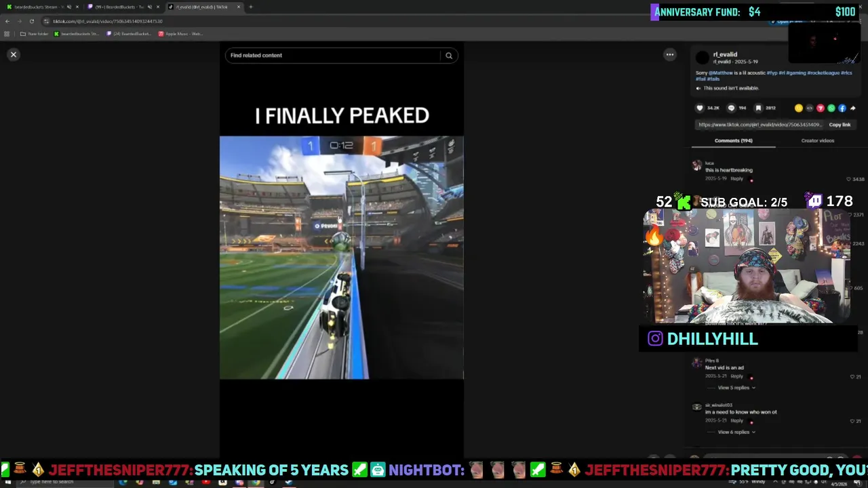Share to Facebook icon
This screenshot has height=488, width=868.
coord(842,108)
